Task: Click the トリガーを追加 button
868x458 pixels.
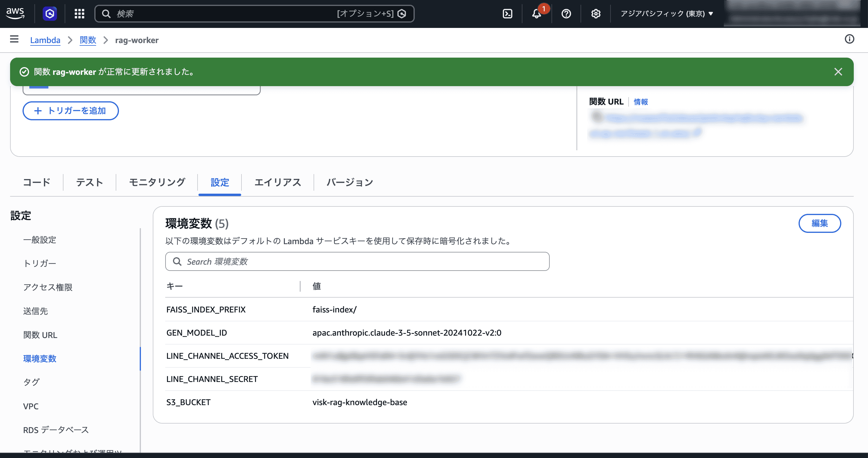Action: click(70, 110)
